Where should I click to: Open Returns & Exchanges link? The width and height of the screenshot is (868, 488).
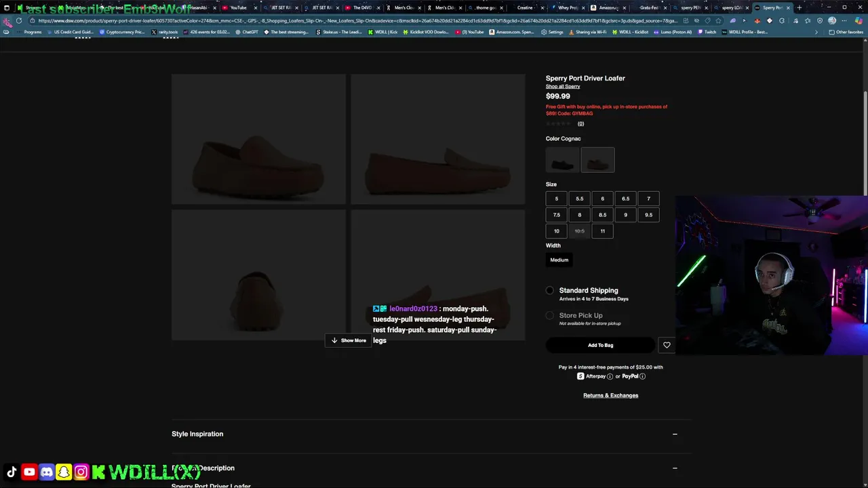click(610, 395)
